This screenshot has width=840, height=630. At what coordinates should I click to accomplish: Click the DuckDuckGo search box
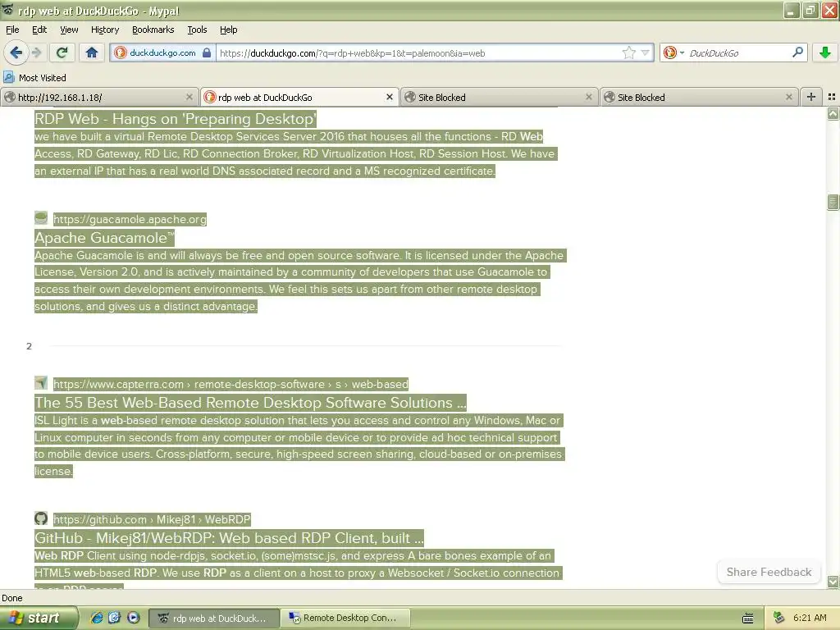click(x=737, y=53)
